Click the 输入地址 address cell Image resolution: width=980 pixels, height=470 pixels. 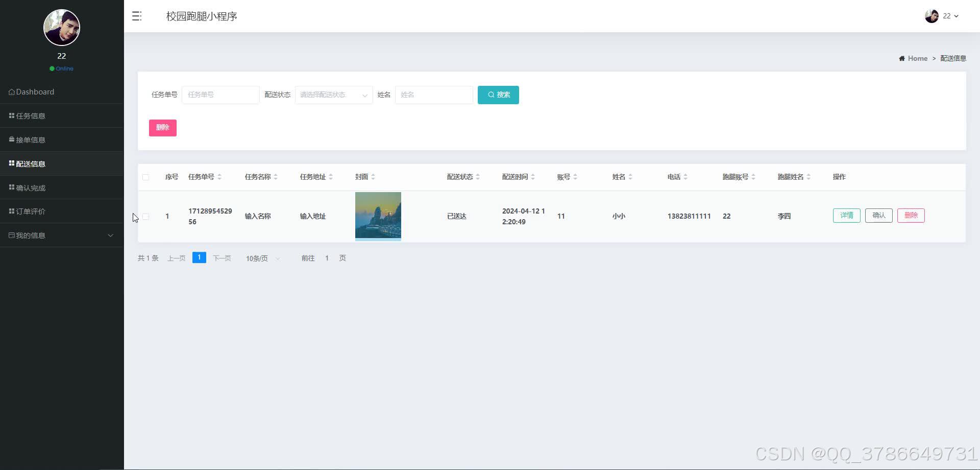point(313,217)
